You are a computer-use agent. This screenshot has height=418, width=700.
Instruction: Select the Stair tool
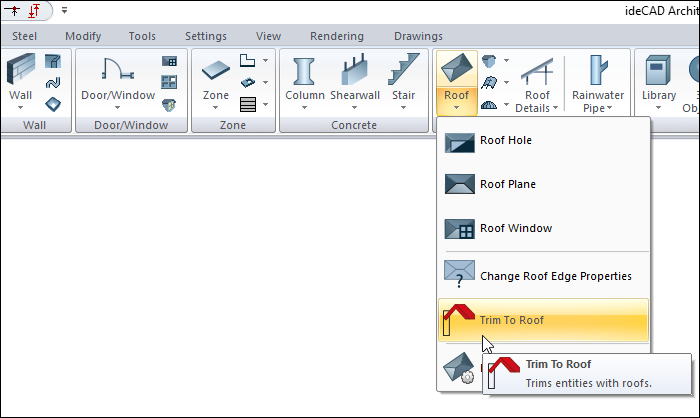(x=403, y=70)
